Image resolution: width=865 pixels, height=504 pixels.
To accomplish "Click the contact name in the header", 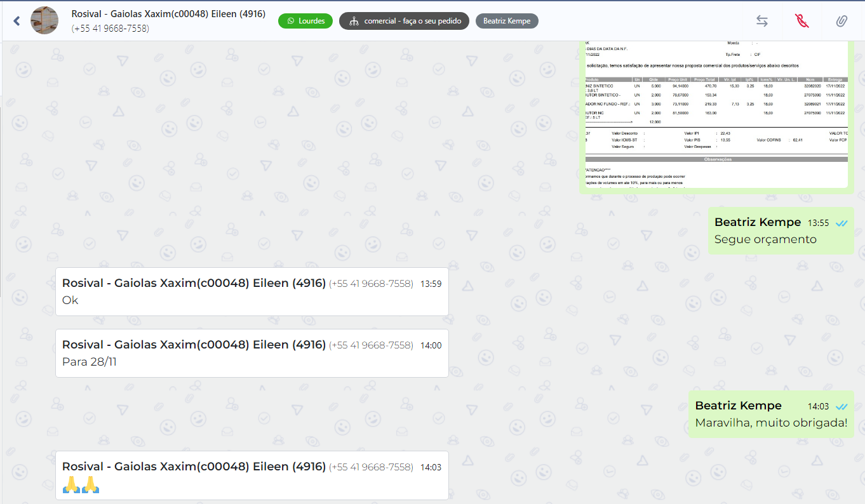I will [168, 14].
